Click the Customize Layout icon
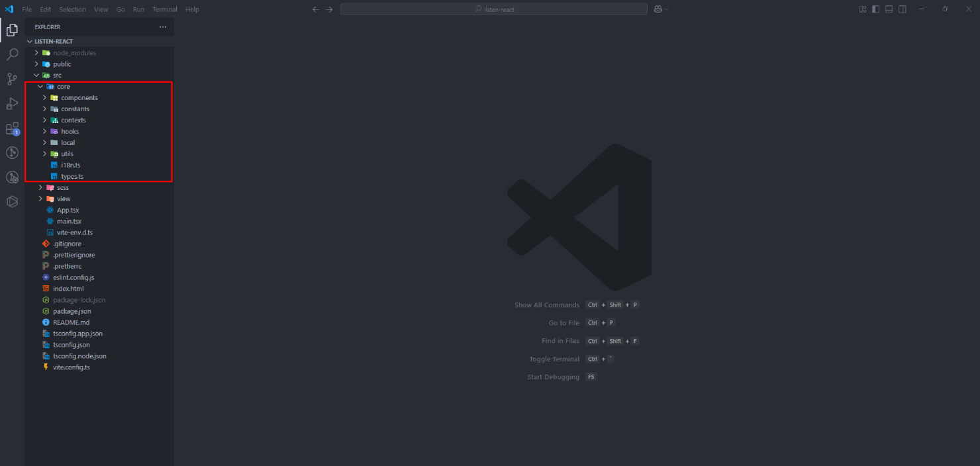This screenshot has height=466, width=980. pyautogui.click(x=863, y=9)
